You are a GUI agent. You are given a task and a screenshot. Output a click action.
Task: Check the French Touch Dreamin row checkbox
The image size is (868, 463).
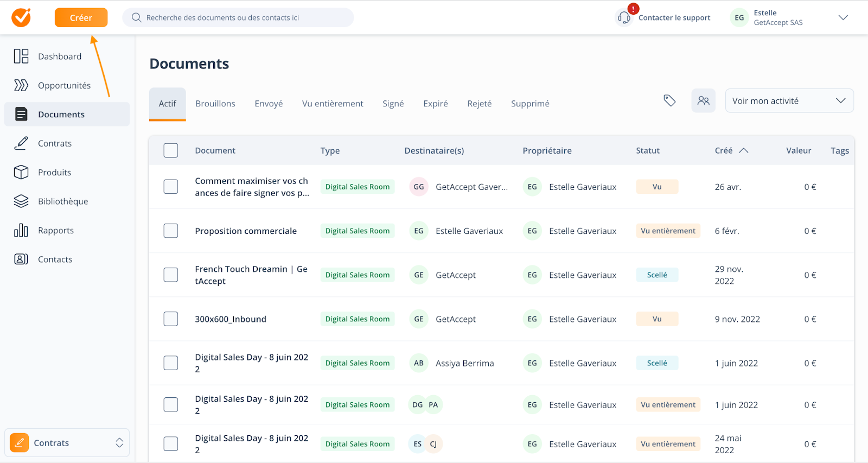coord(171,275)
